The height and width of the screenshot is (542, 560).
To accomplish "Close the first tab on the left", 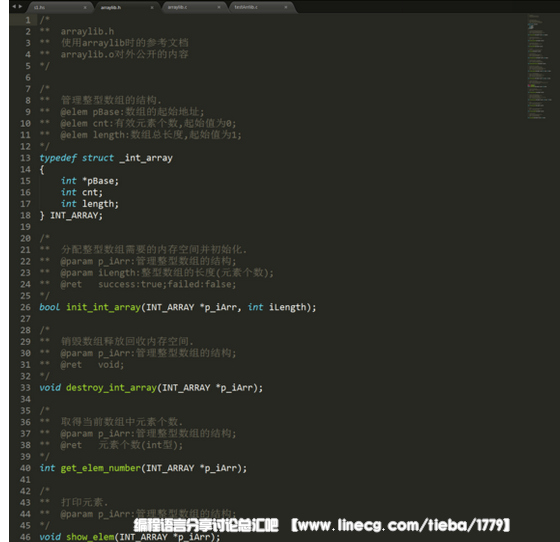I will (85, 7).
